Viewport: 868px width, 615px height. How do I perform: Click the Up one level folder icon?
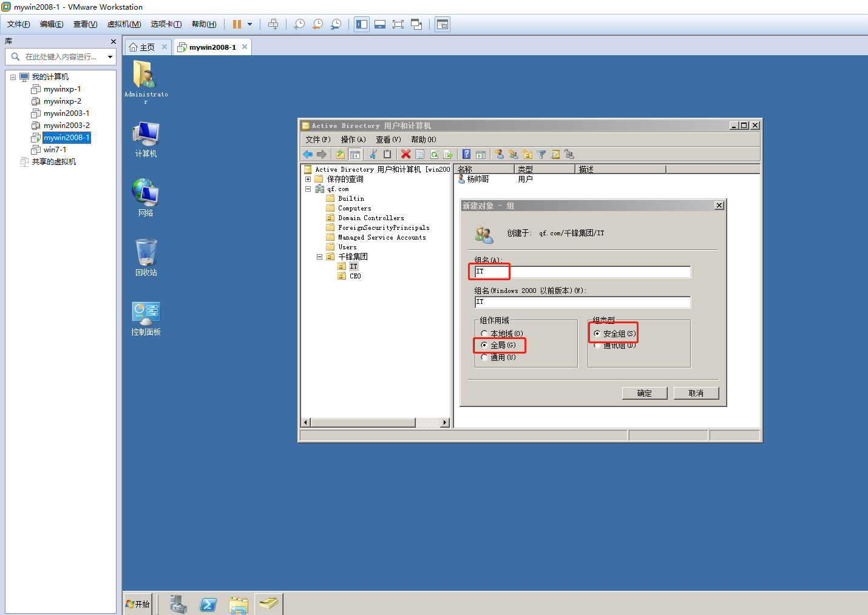tap(341, 154)
